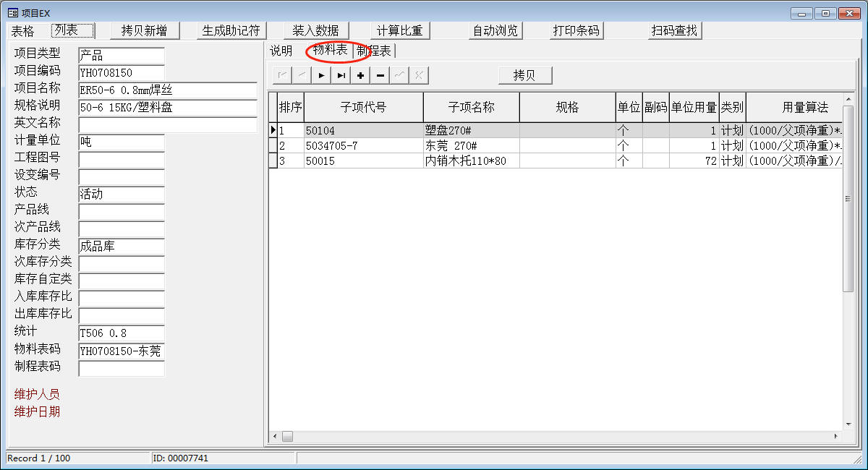Go to first record in navigator
The height and width of the screenshot is (470, 868).
pyautogui.click(x=282, y=75)
